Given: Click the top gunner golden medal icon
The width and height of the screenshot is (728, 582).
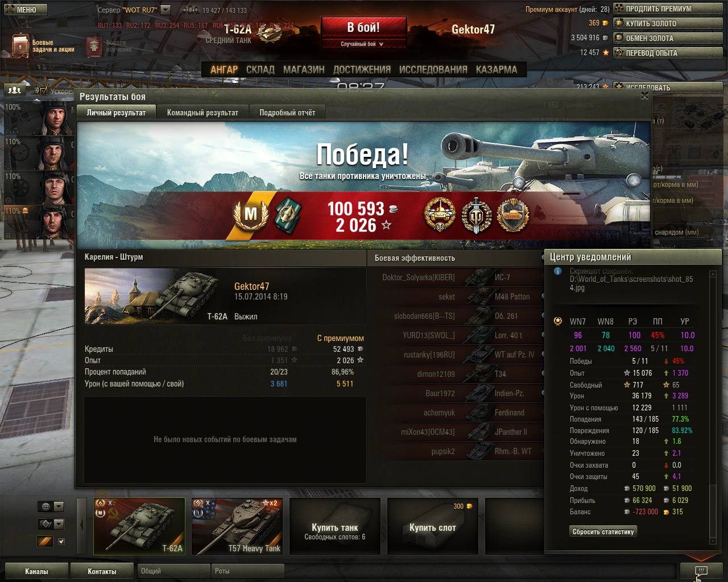Looking at the screenshot, I should (x=440, y=215).
